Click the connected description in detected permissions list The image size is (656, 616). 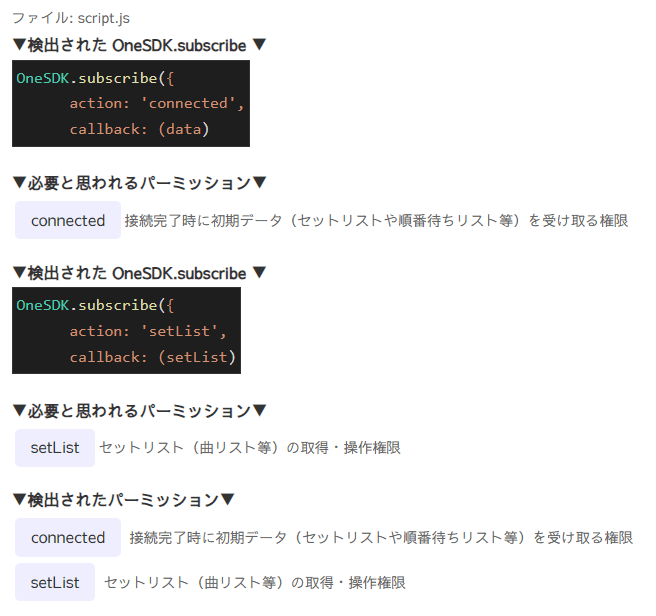pos(381,537)
